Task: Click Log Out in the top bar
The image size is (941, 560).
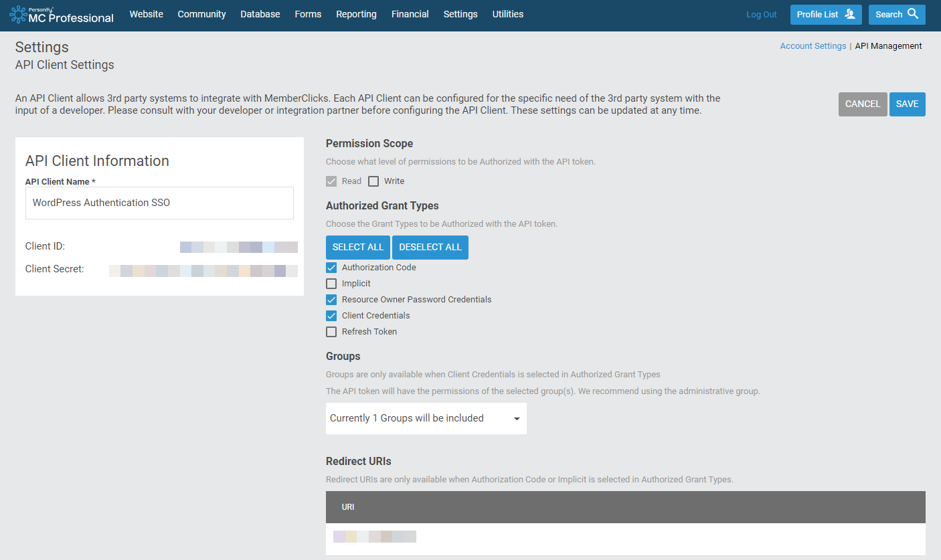Action: click(x=761, y=14)
